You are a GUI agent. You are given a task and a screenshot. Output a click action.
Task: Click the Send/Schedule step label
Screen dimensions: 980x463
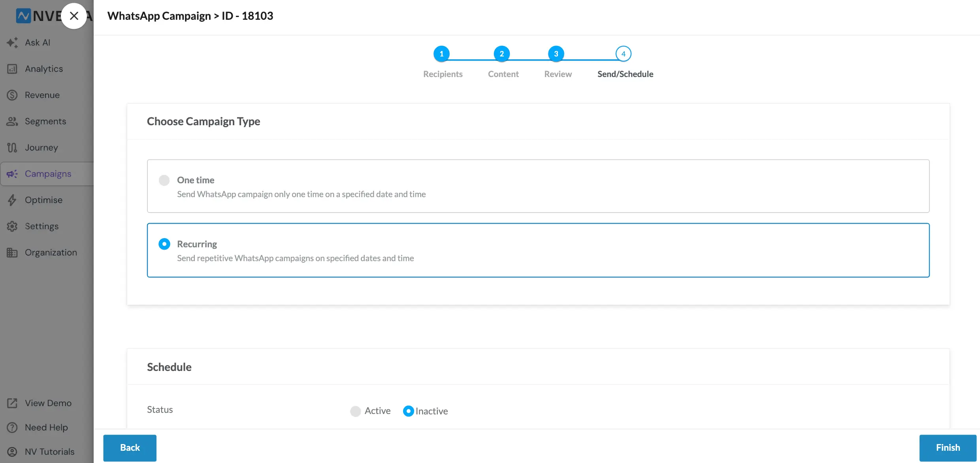[625, 74]
